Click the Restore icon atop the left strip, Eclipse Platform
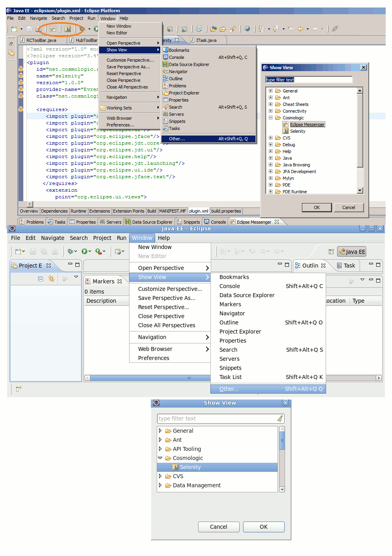Screen dimensions: 392x556 click(11, 43)
